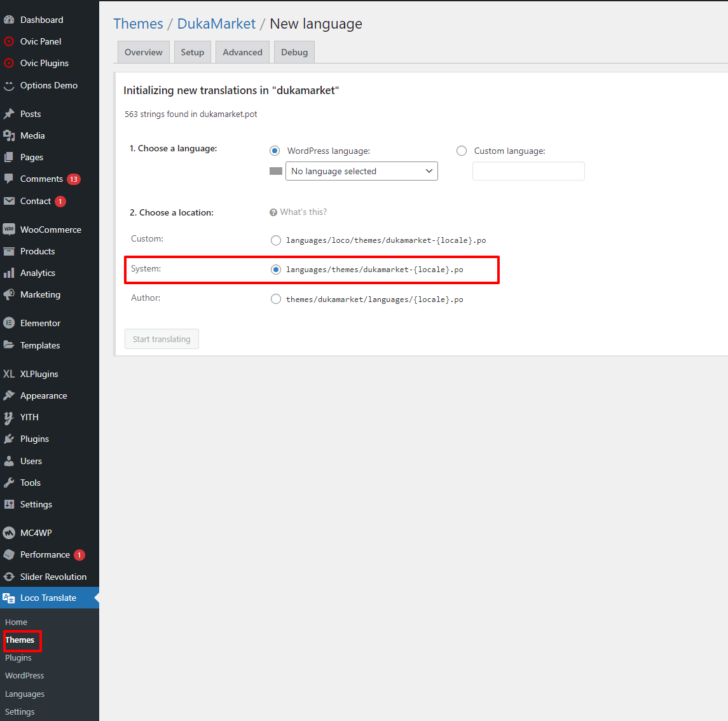Click the Appearance paintbrush icon

(9, 395)
